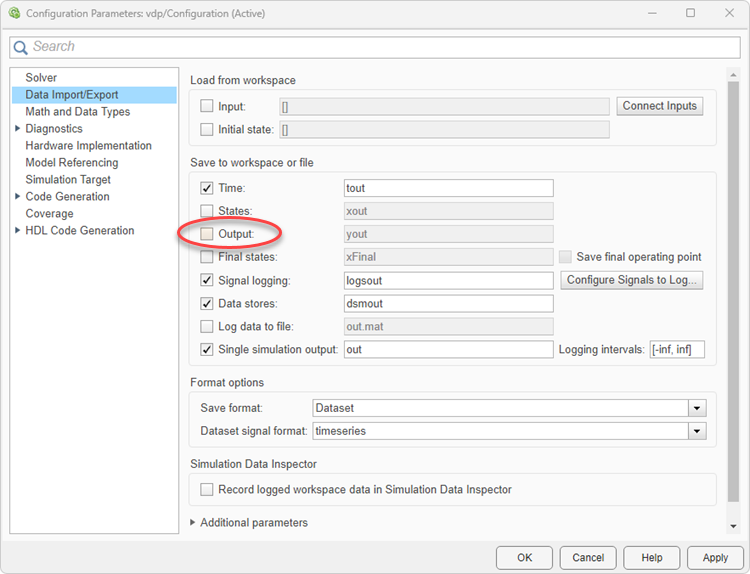Click the Apply button
The width and height of the screenshot is (750, 574).
tap(715, 558)
